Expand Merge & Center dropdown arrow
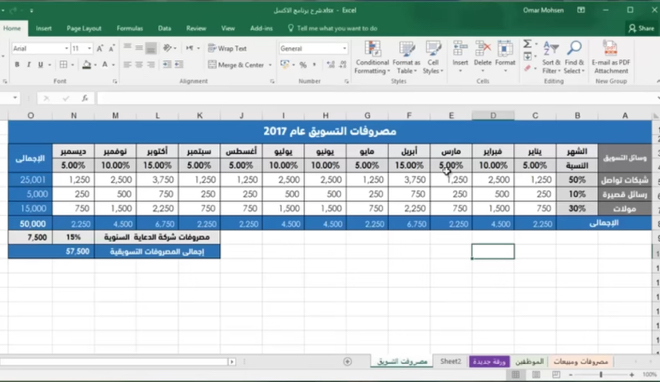The height and width of the screenshot is (382, 660). pyautogui.click(x=270, y=65)
